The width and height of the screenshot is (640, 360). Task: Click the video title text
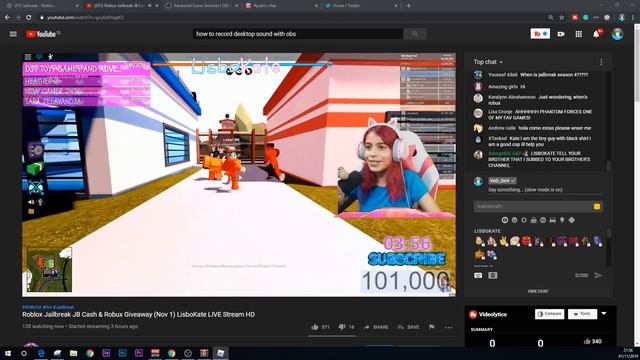138,315
